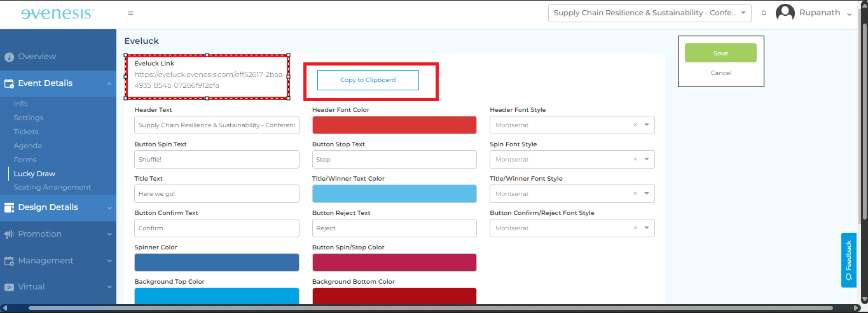Image resolution: width=868 pixels, height=313 pixels.
Task: Expand the Promotion section
Action: pyautogui.click(x=109, y=234)
